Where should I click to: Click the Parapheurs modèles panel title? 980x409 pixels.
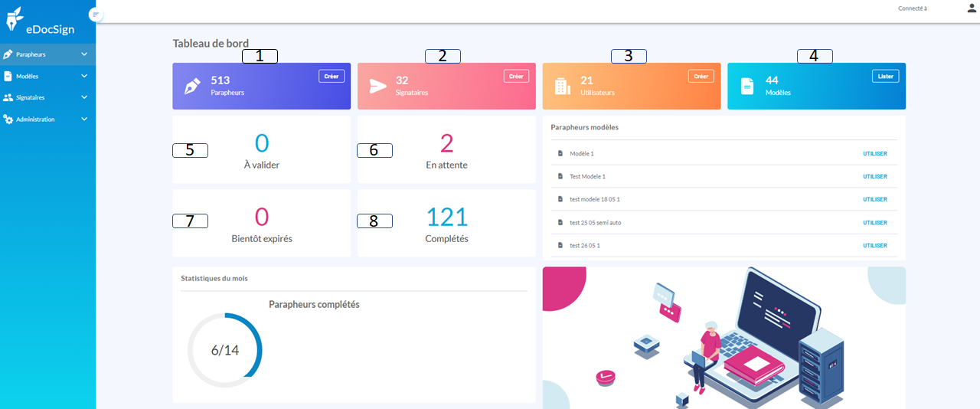pyautogui.click(x=585, y=127)
